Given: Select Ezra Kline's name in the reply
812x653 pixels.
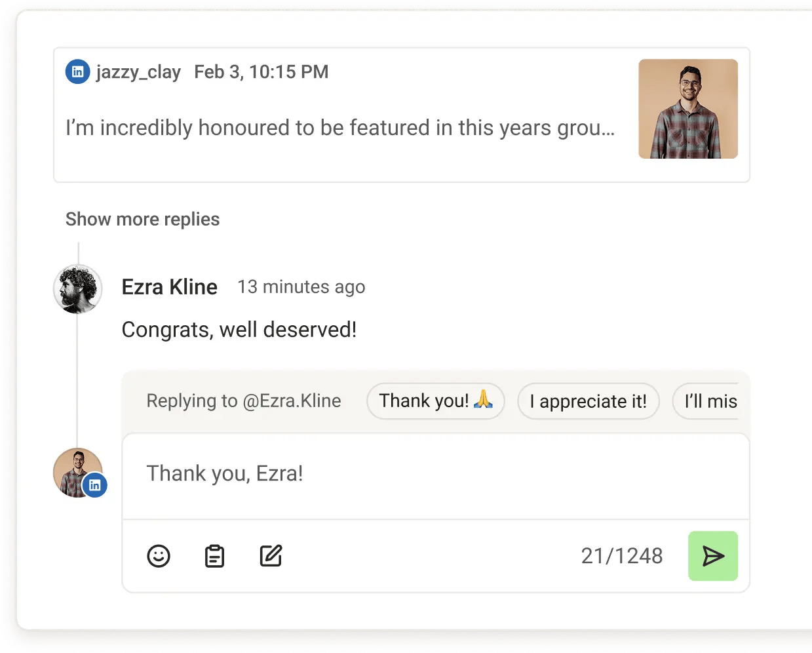Looking at the screenshot, I should tap(169, 287).
